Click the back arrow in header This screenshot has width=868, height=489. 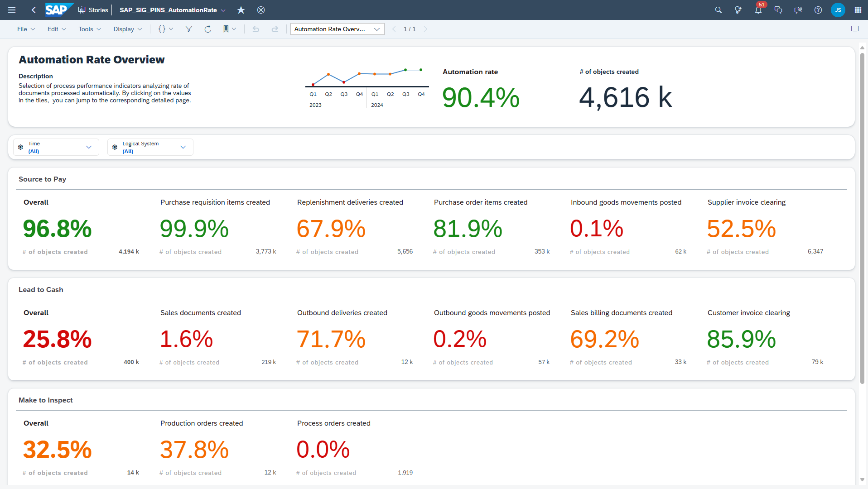(x=34, y=10)
